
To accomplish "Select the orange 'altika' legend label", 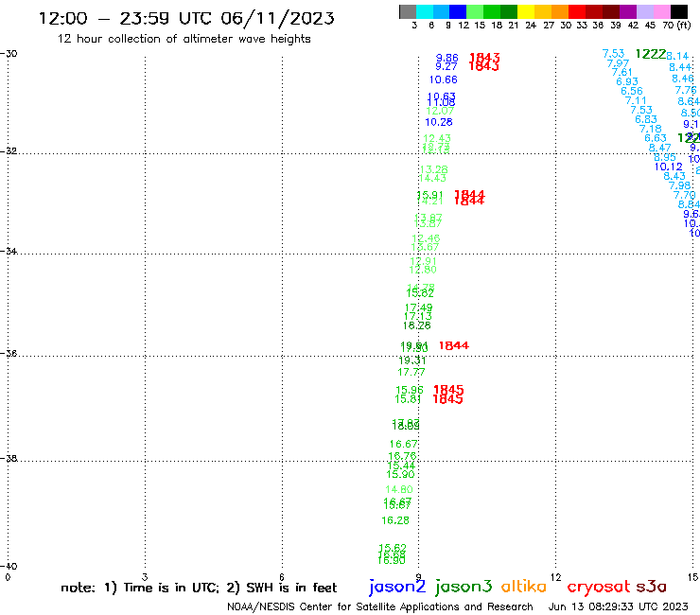I will click(524, 587).
